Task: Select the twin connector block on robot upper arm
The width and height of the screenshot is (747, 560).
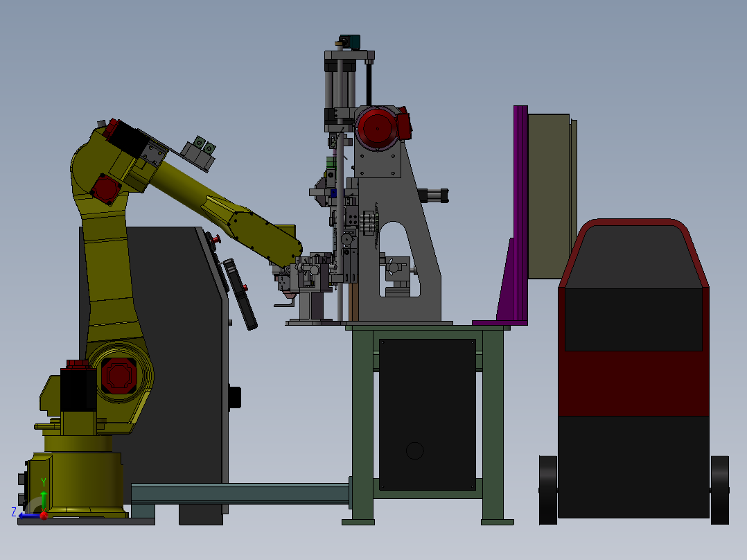Action: click(x=198, y=152)
